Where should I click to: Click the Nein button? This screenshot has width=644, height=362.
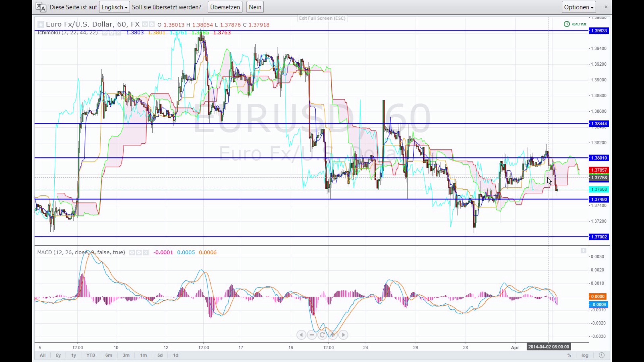pos(255,7)
